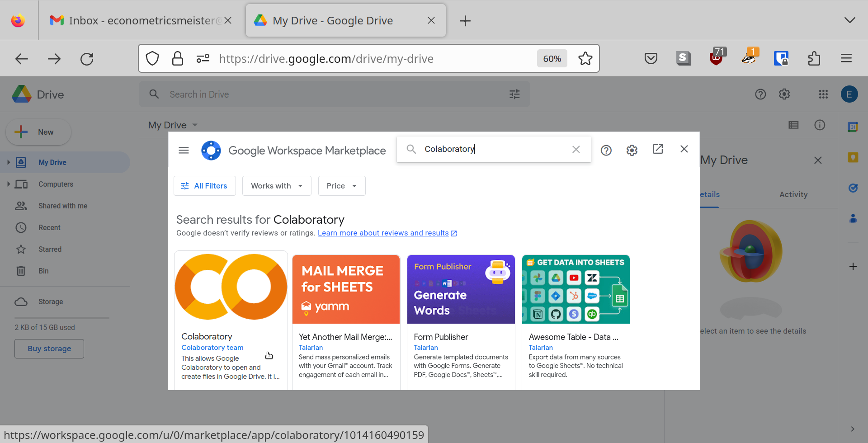This screenshot has height=443, width=868.
Task: Open the Colaboratory app thumbnail
Action: coord(231,287)
